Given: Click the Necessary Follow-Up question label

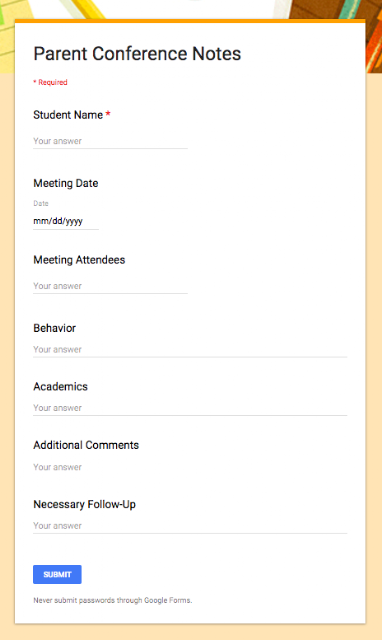Looking at the screenshot, I should click(x=84, y=504).
